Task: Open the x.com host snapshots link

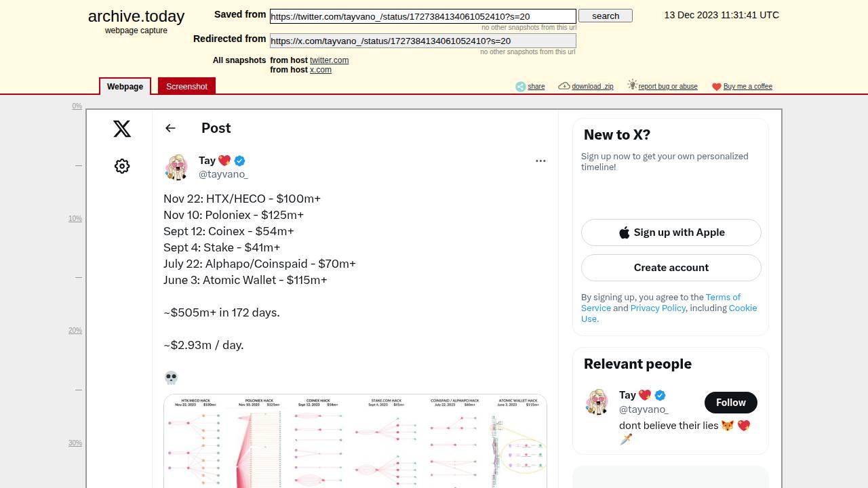Action: point(321,70)
